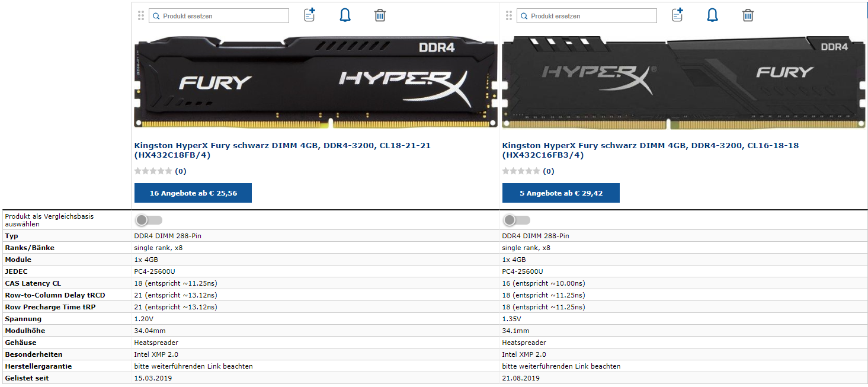Set price alert bell for HX432C18FB/4

[345, 15]
